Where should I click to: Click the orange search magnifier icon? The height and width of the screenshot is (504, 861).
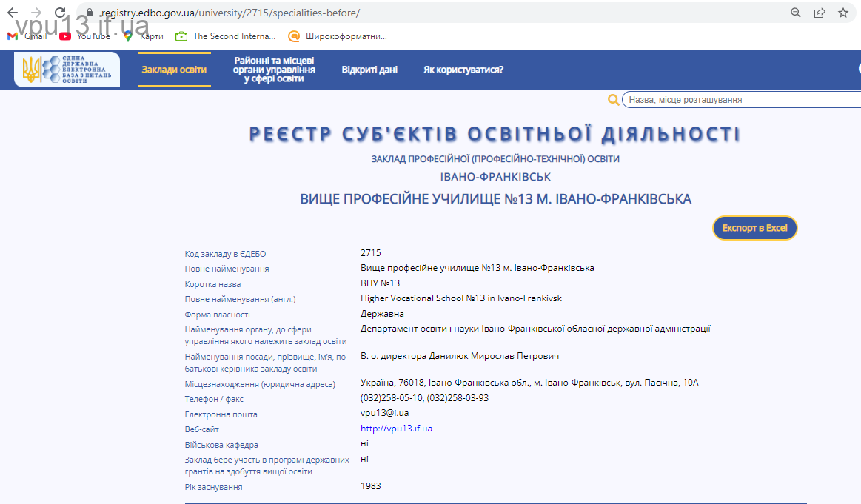(x=613, y=100)
